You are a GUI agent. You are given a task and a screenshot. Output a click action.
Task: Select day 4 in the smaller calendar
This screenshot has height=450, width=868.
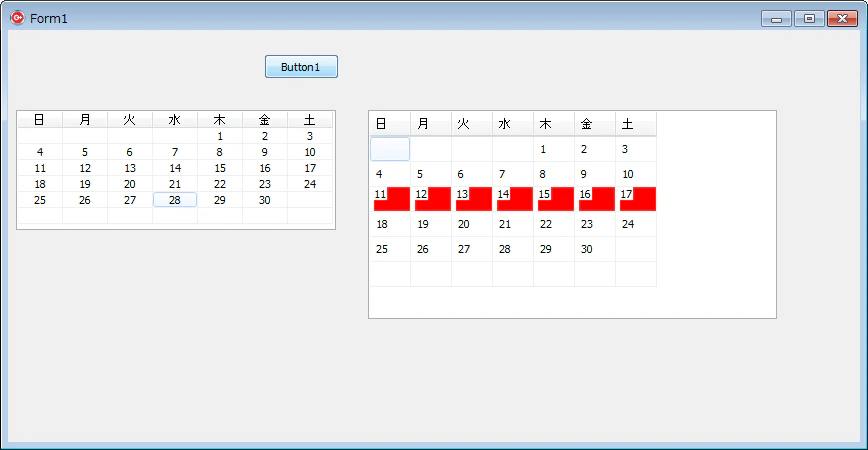coord(40,152)
